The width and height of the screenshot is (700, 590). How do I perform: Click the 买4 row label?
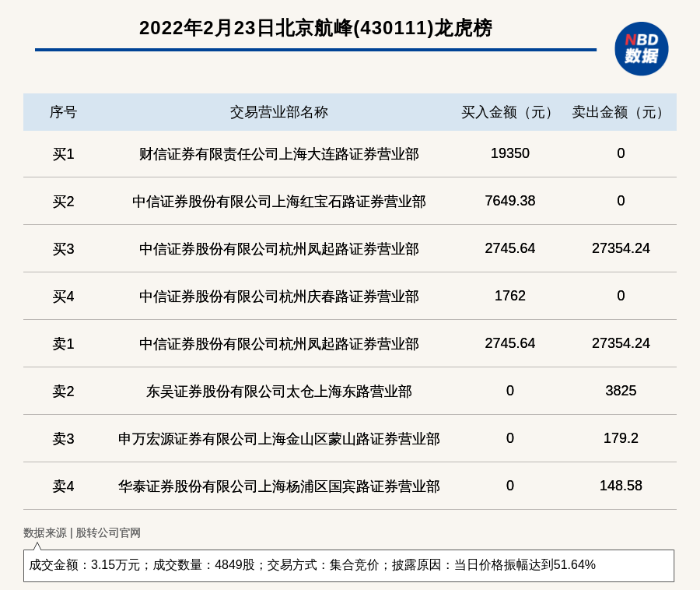(63, 297)
